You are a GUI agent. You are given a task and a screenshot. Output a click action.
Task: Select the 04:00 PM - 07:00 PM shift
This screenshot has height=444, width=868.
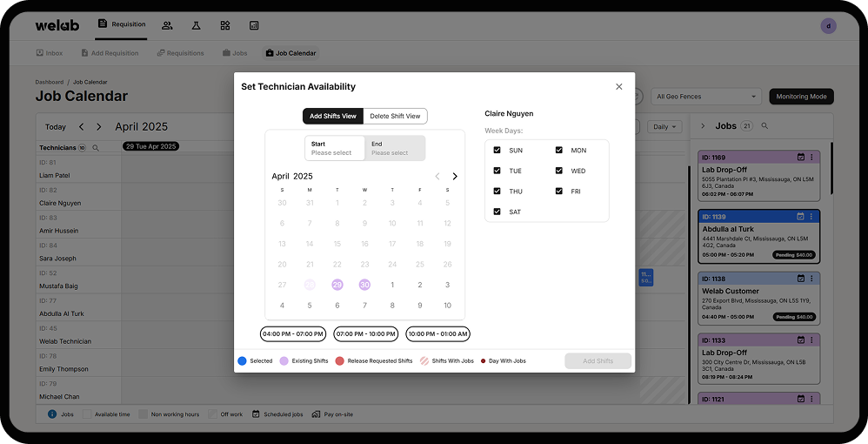point(292,333)
